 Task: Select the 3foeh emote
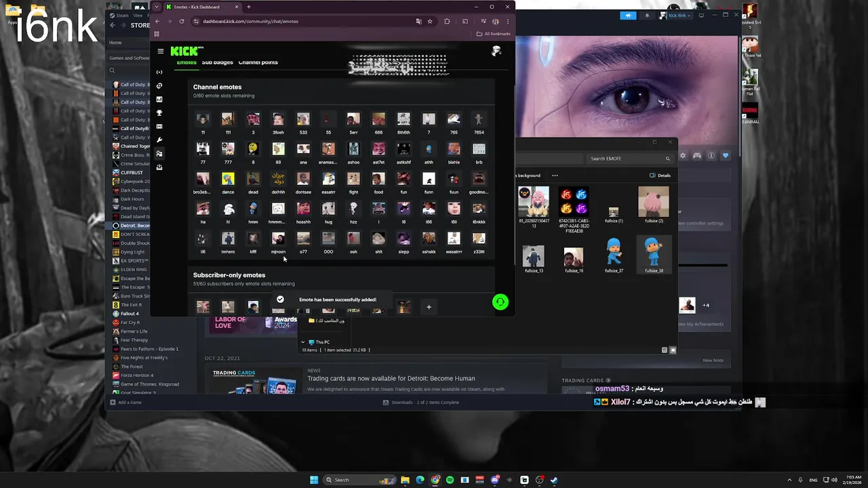pyautogui.click(x=278, y=122)
